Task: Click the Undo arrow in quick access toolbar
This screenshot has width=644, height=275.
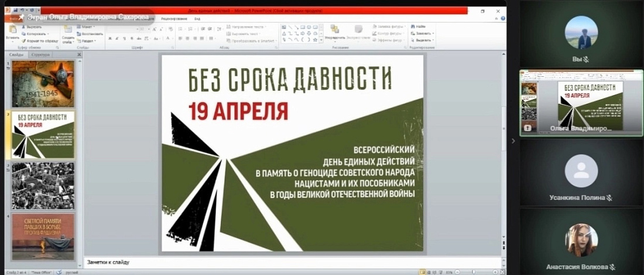Action: click(22, 10)
